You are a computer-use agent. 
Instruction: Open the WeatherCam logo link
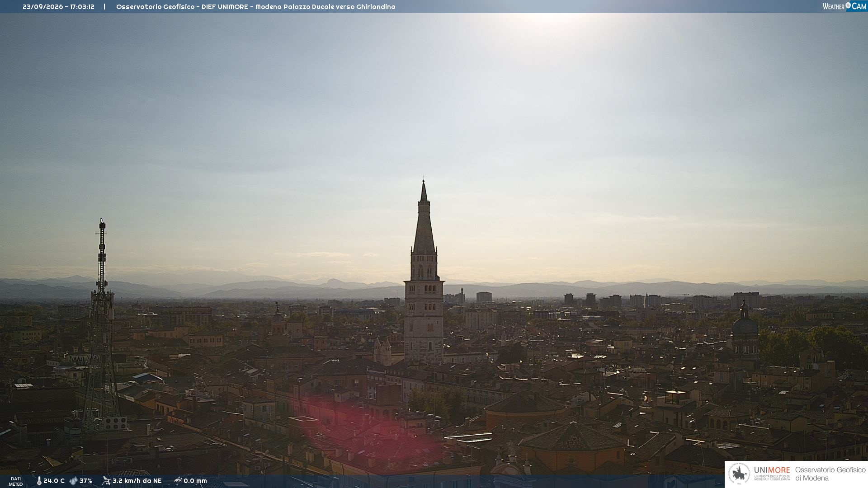(x=844, y=6)
